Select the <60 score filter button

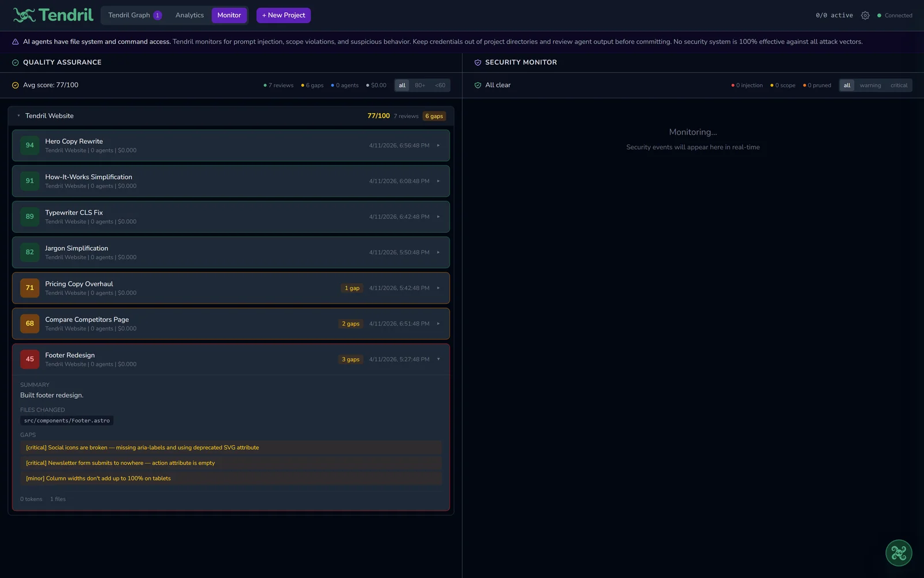tap(440, 85)
